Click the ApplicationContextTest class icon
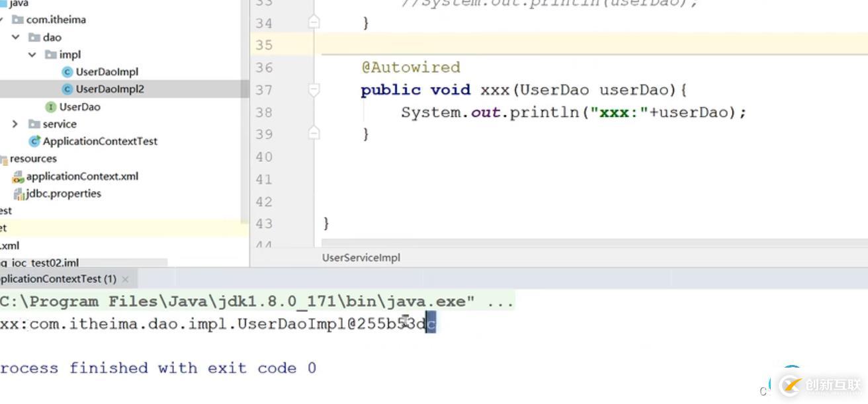Screen dimensions: 868x404 34,141
